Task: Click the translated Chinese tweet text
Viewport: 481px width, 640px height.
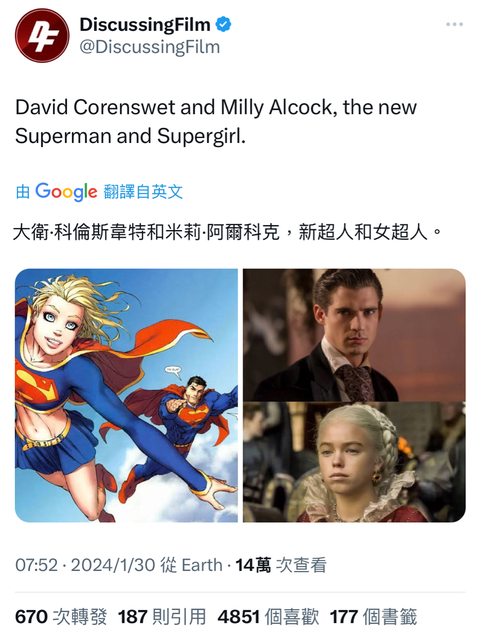Action: click(x=227, y=232)
